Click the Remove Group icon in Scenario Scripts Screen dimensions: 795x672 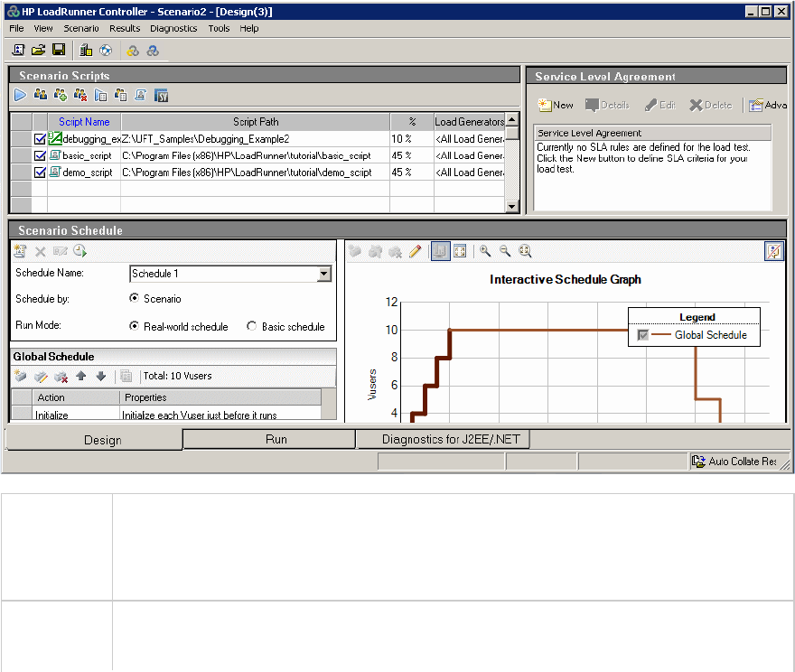coord(80,95)
